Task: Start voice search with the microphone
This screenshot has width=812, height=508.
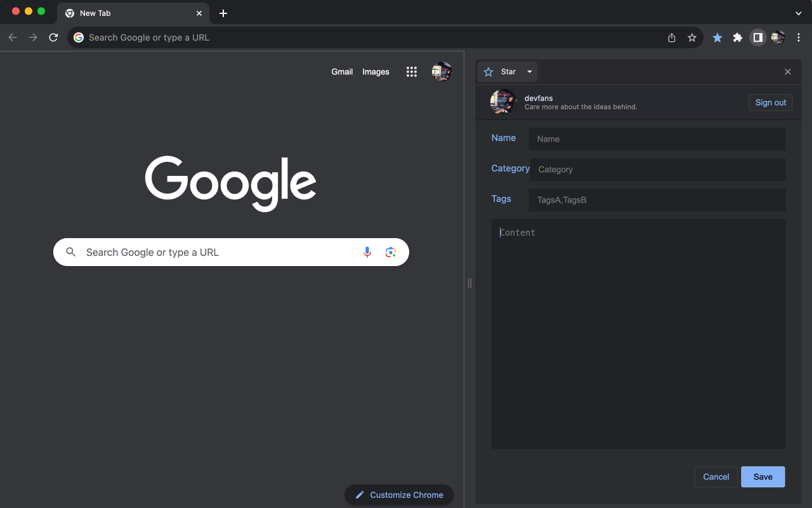Action: [x=367, y=252]
